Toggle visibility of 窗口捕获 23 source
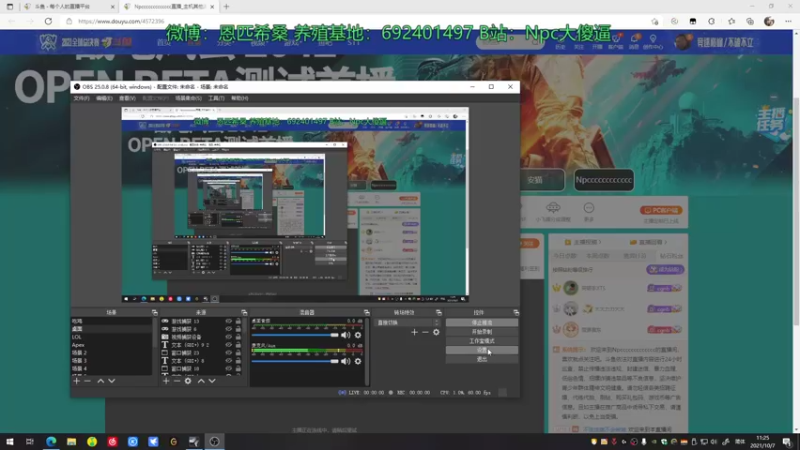Image resolution: width=800 pixels, height=450 pixels. [228, 353]
